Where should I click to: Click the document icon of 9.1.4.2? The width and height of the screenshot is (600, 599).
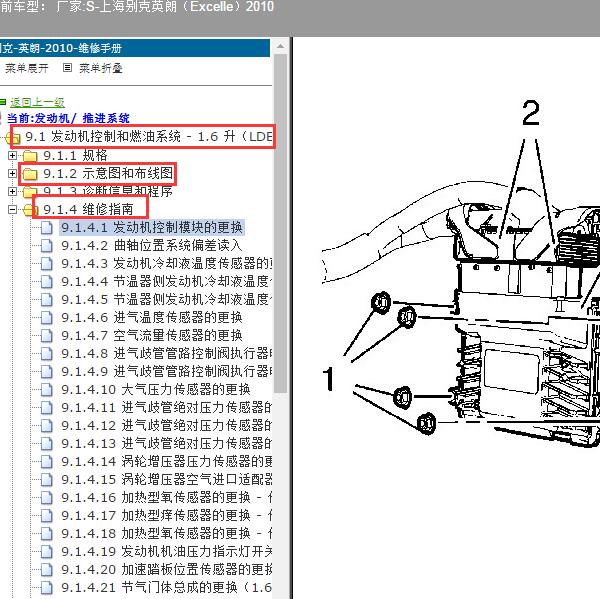click(x=47, y=245)
